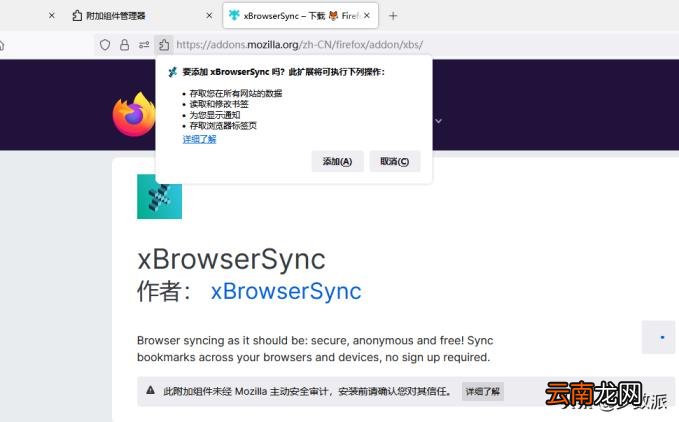Close the xBrowserSync tab
The height and width of the screenshot is (422, 679).
[x=367, y=16]
